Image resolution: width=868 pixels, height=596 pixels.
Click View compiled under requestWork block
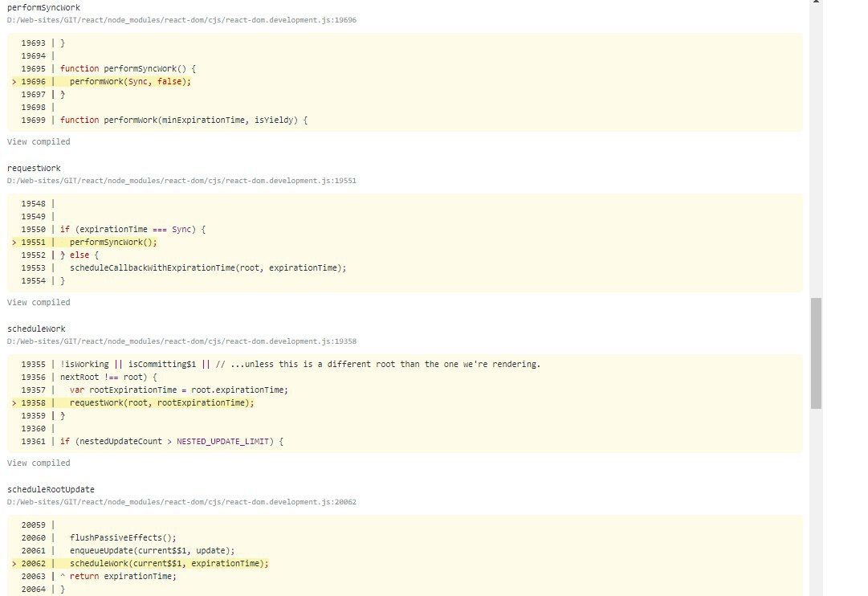tap(39, 303)
